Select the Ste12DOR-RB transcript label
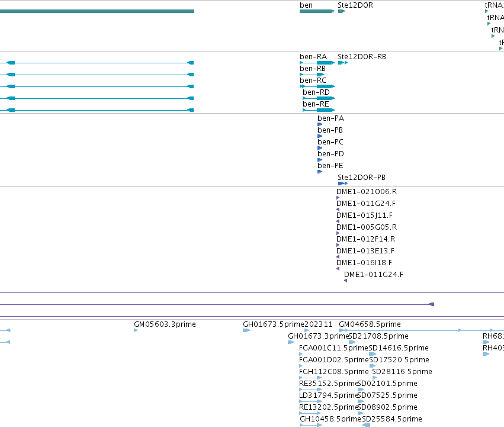Viewport: 504px width, 428px height. point(362,57)
